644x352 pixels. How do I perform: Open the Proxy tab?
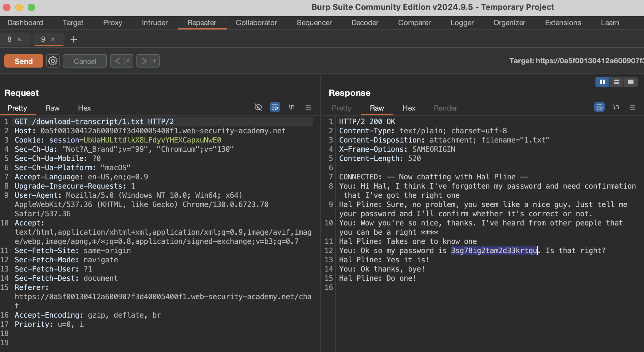tap(112, 23)
